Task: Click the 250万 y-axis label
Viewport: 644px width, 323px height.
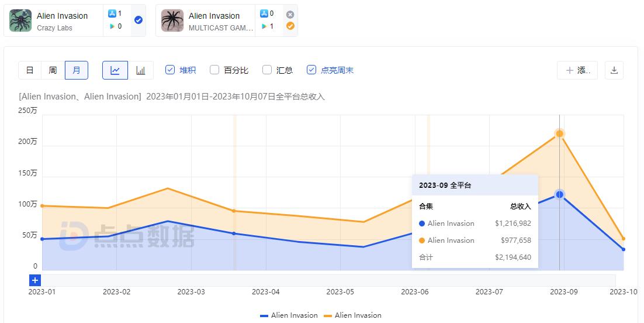Action: [x=27, y=110]
